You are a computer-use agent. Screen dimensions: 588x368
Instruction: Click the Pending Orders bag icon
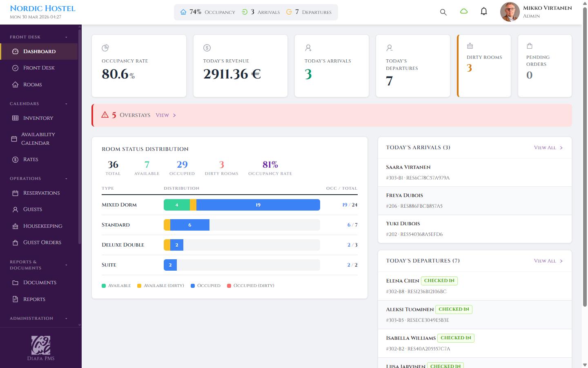[x=530, y=46]
